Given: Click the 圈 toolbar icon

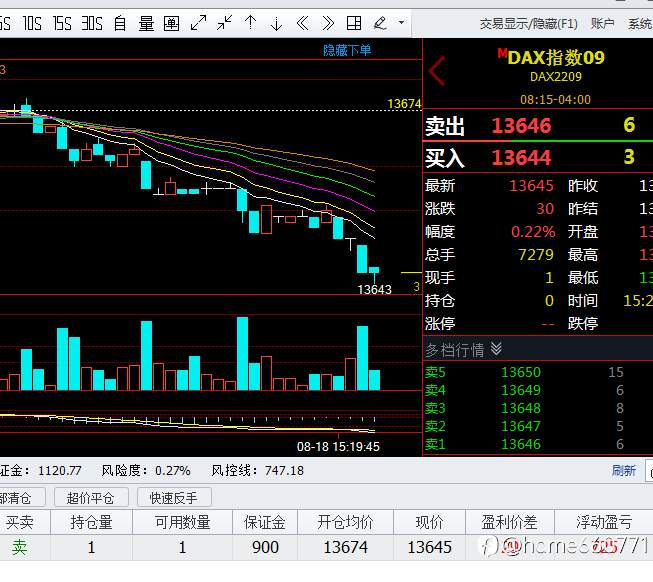Looking at the screenshot, I should [x=171, y=24].
